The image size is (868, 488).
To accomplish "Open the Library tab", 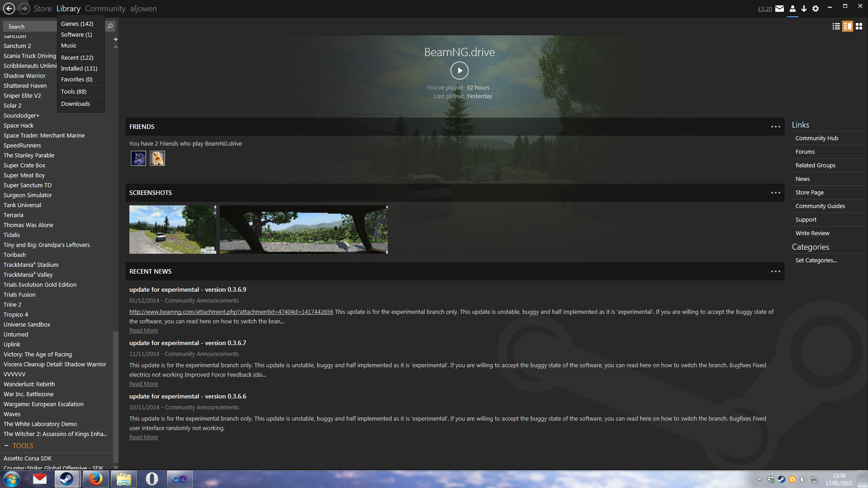I will [x=68, y=9].
